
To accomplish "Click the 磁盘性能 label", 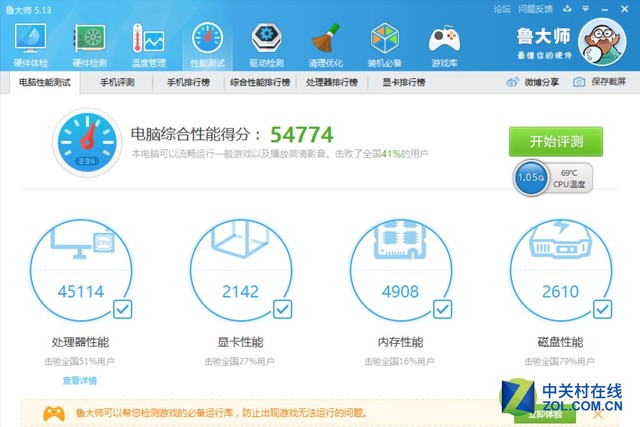I will pos(560,342).
